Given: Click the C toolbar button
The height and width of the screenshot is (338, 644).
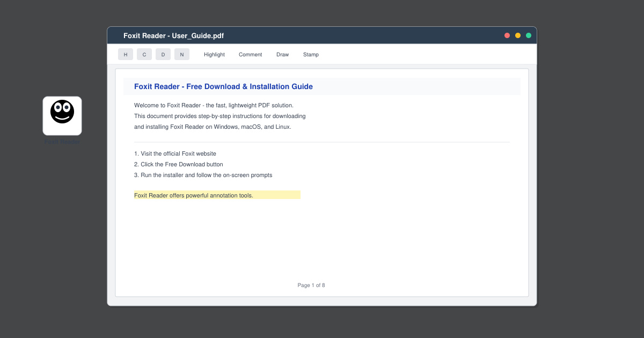Looking at the screenshot, I should coord(144,54).
